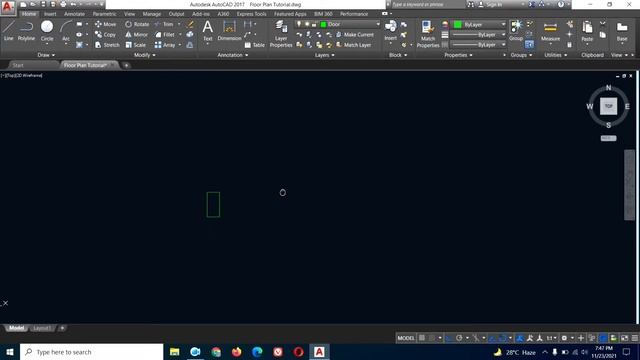The height and width of the screenshot is (360, 640).
Task: Click the Array command
Action: (x=165, y=45)
